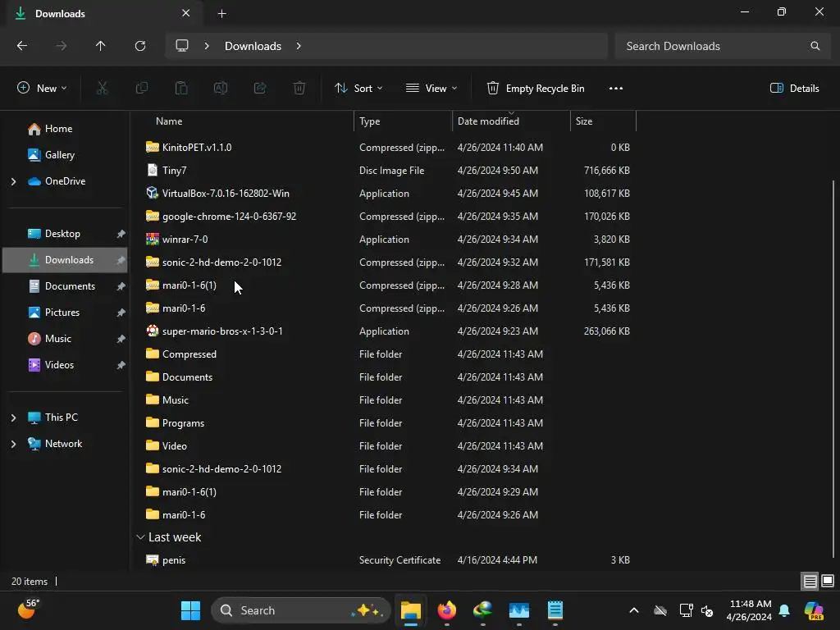Refresh the Downloads folder view
This screenshot has width=840, height=630.
point(140,46)
